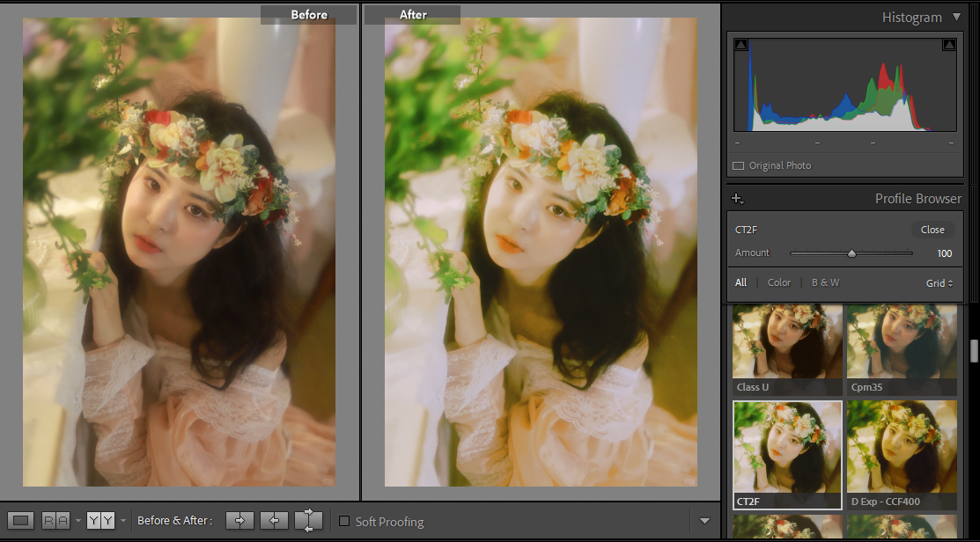Copy After settings to Before

274,521
